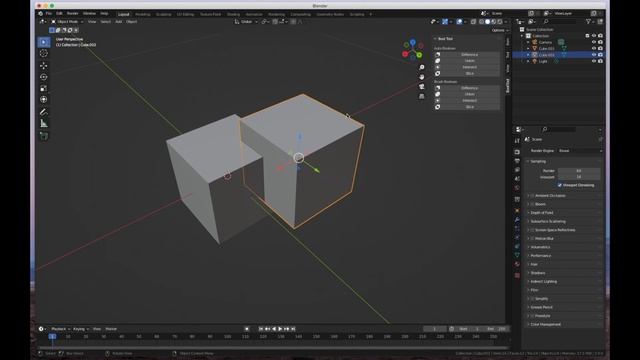Expand Color Management panel

[545, 324]
